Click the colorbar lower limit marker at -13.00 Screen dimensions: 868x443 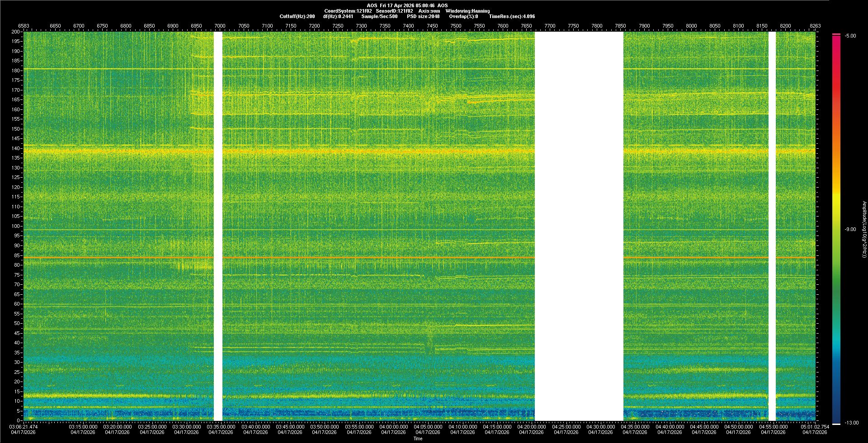tap(836, 424)
